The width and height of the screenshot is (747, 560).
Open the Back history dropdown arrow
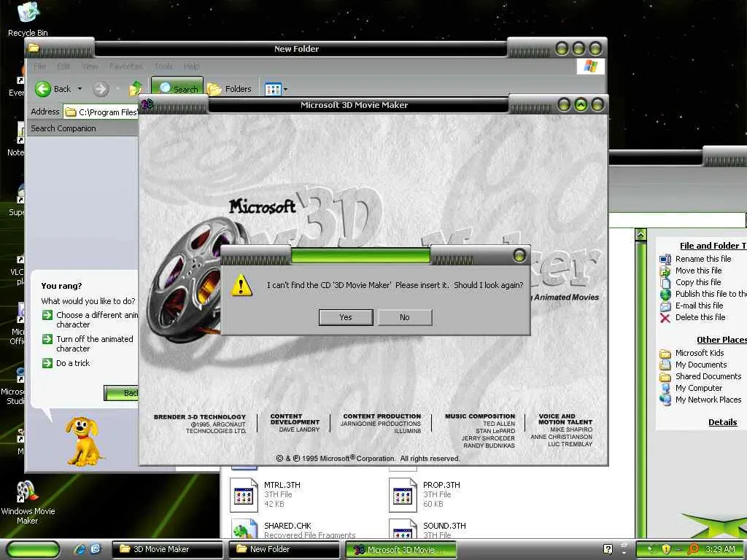pos(80,88)
